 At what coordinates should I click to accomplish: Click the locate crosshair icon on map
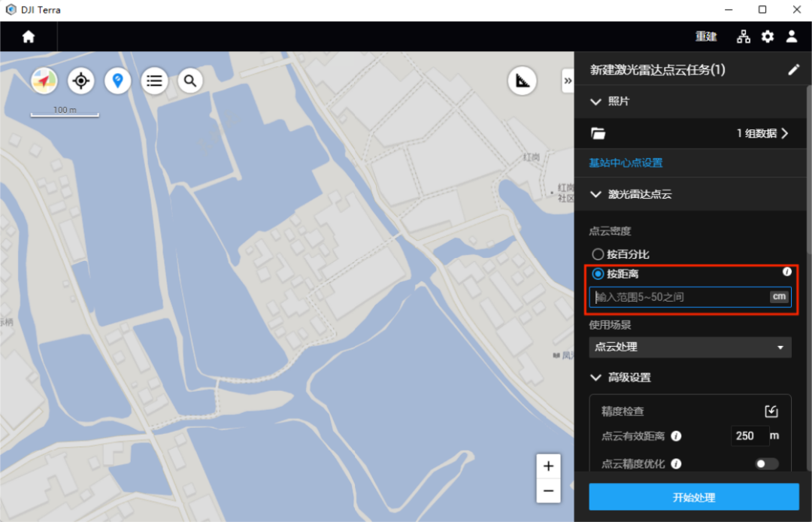pyautogui.click(x=80, y=80)
